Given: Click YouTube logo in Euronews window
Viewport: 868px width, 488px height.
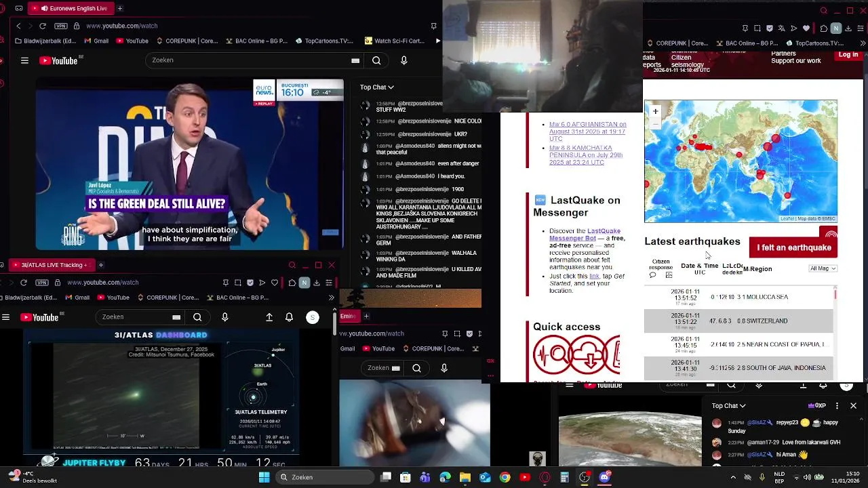Looking at the screenshot, I should 59,60.
